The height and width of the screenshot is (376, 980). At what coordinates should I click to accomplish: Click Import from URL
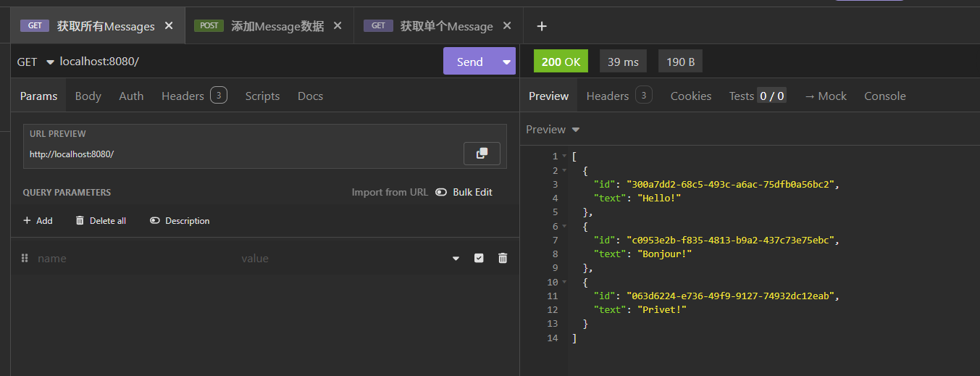tap(389, 192)
